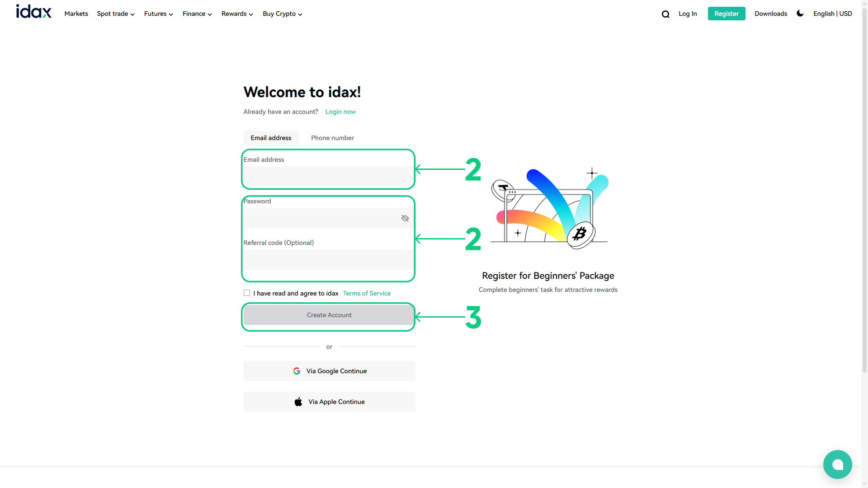The width and height of the screenshot is (868, 488).
Task: Click the Create Account button
Action: 329,315
